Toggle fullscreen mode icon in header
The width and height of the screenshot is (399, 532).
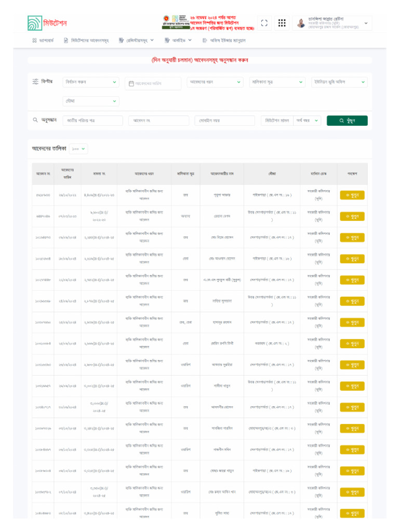click(x=264, y=23)
